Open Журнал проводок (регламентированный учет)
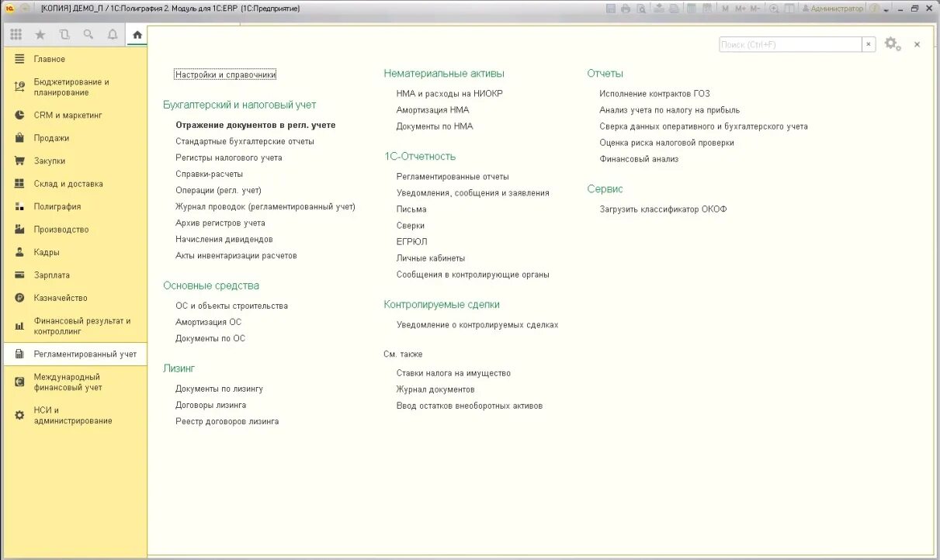940x560 pixels. click(x=265, y=206)
